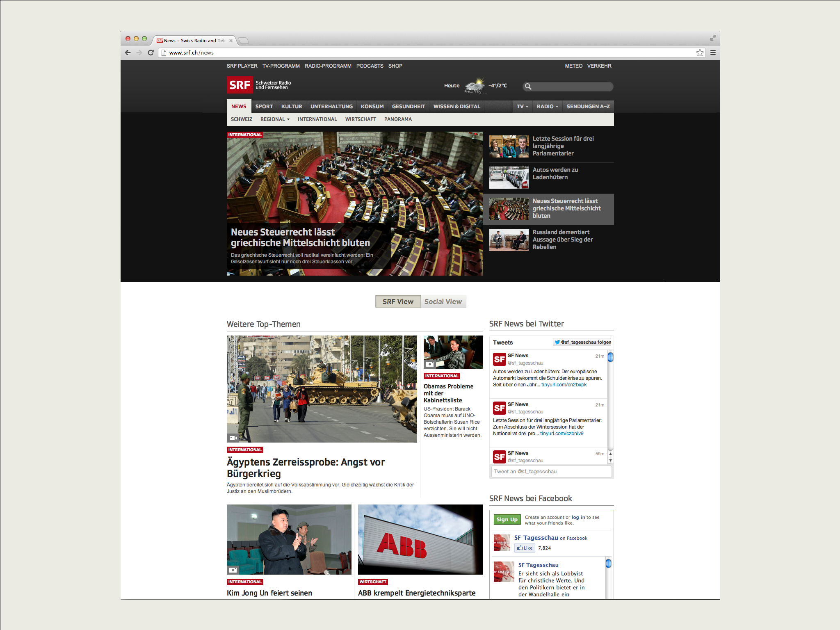Click the SRF logo

240,85
